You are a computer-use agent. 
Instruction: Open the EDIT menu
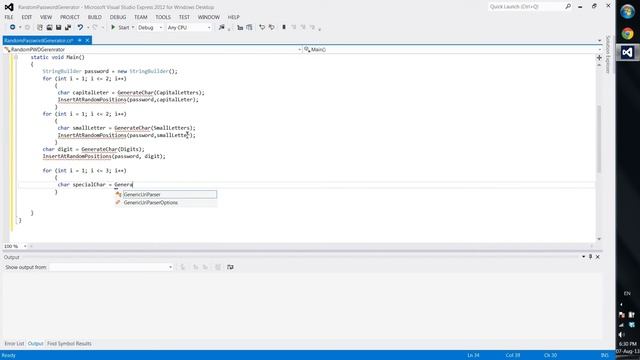point(27,17)
